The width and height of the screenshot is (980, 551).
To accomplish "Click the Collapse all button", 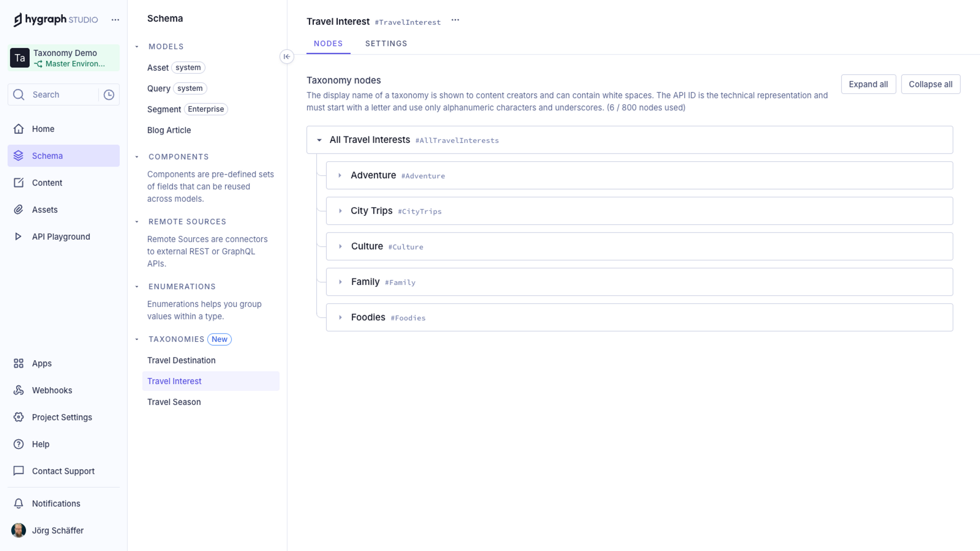I will tap(930, 84).
